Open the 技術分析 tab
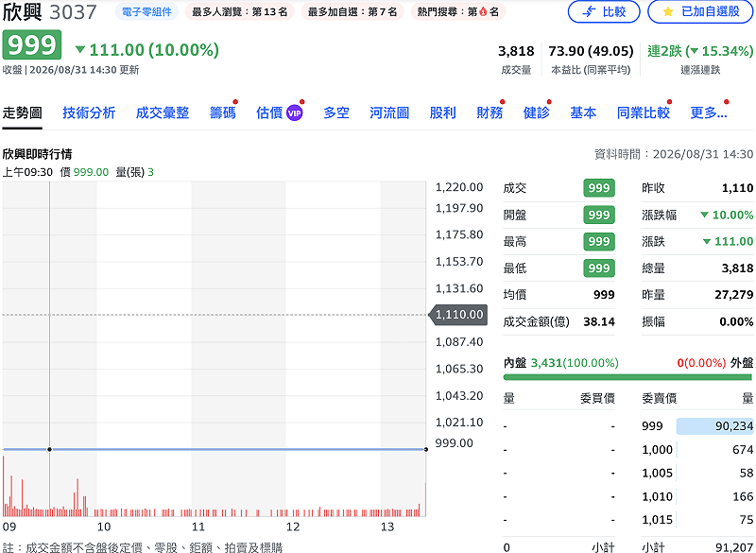The image size is (756, 553). [x=89, y=112]
